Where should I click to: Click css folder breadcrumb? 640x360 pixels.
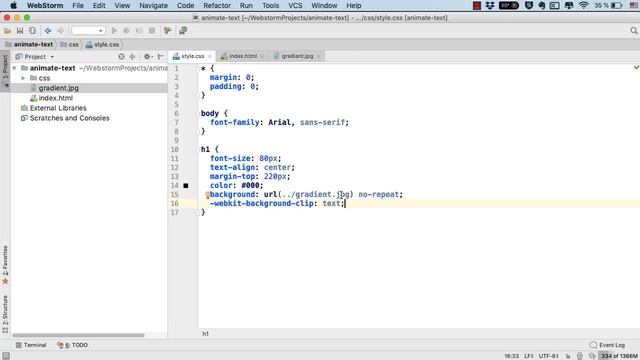coord(69,44)
